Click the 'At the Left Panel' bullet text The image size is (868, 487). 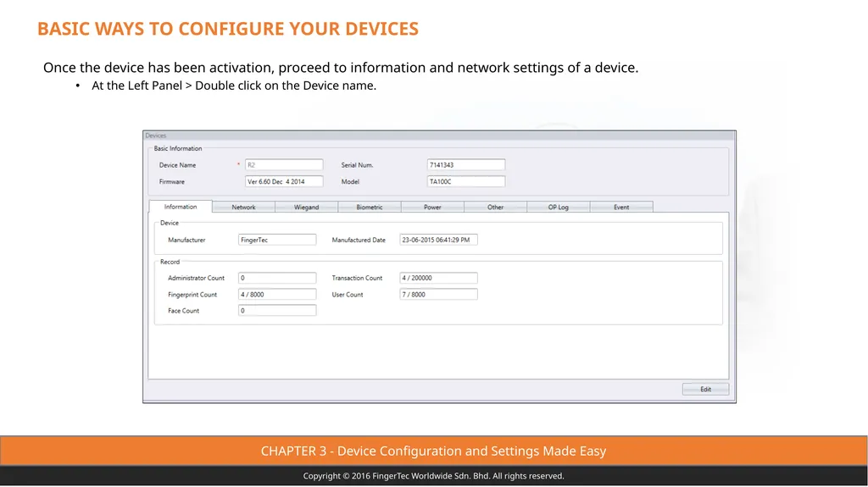(234, 86)
